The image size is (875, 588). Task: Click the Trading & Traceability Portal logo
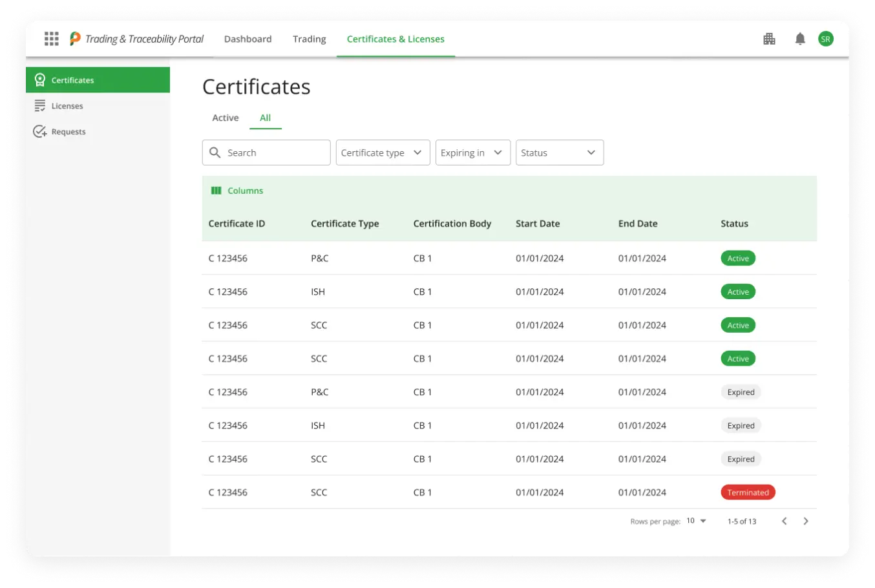pos(137,39)
